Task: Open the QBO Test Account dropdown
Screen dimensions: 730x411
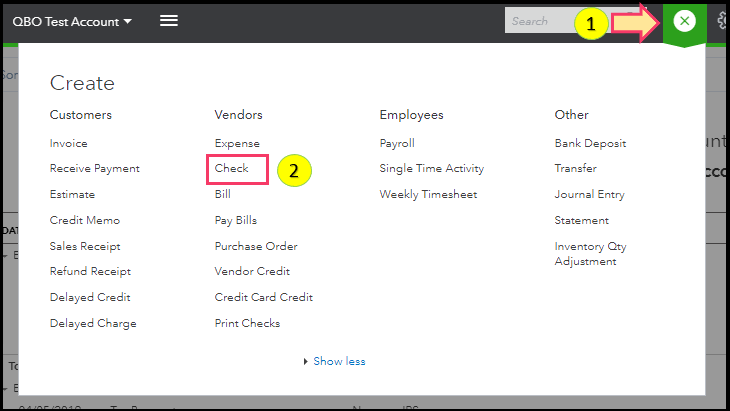Action: coord(72,21)
